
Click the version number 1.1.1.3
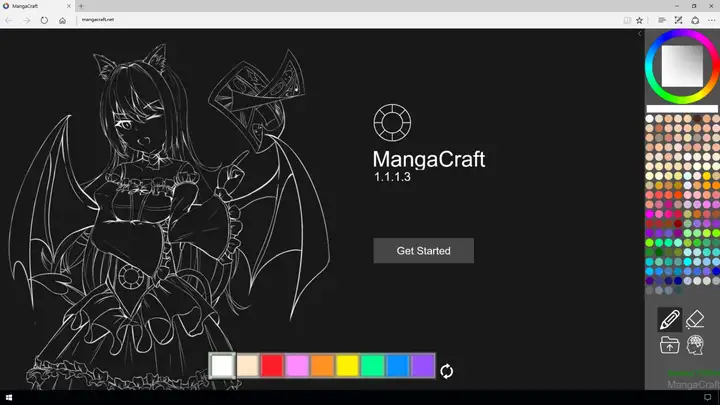(392, 177)
